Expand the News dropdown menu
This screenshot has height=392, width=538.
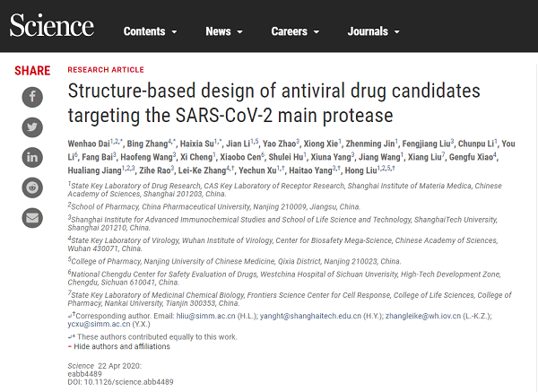[x=223, y=31]
